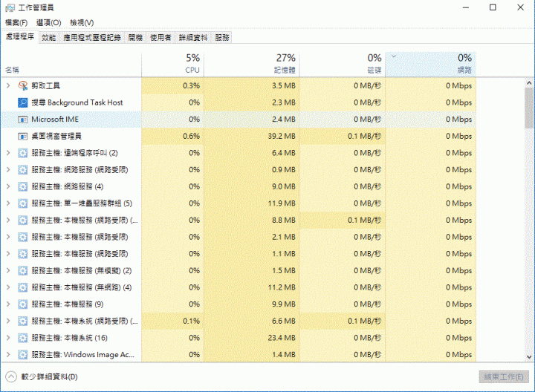Click the 剪取工具 scissors icon
Viewport: 535px width, 392px height.
point(22,85)
